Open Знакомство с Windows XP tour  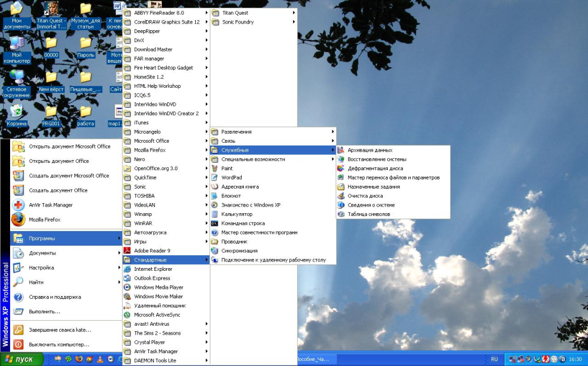[x=272, y=205]
